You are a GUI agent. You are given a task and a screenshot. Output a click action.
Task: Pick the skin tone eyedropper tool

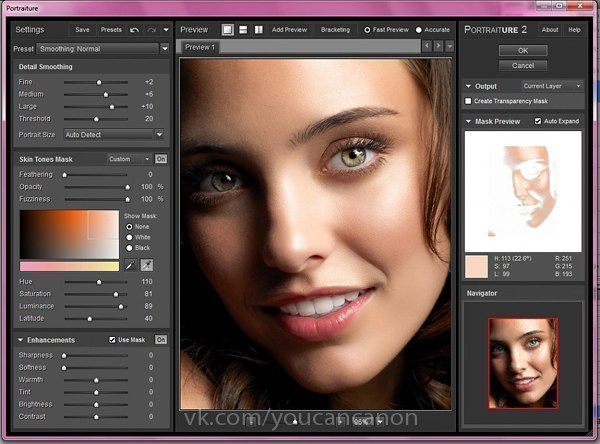[130, 264]
